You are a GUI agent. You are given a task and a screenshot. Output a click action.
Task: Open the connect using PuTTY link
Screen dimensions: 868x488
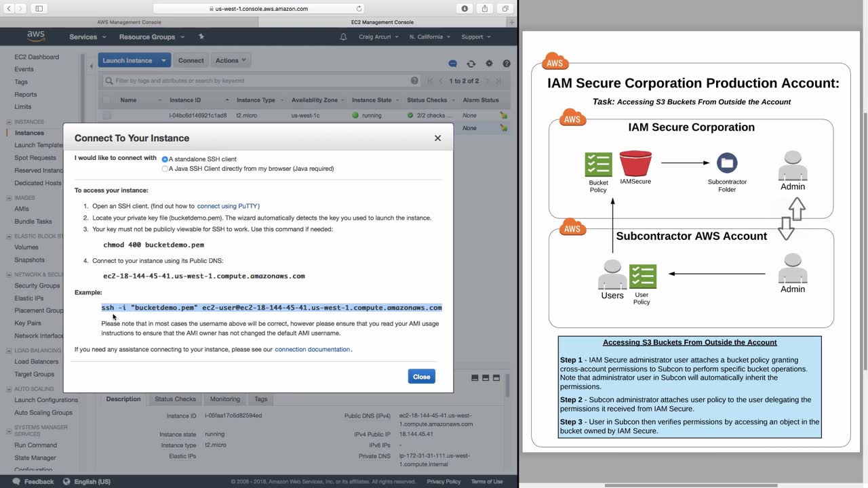228,206
